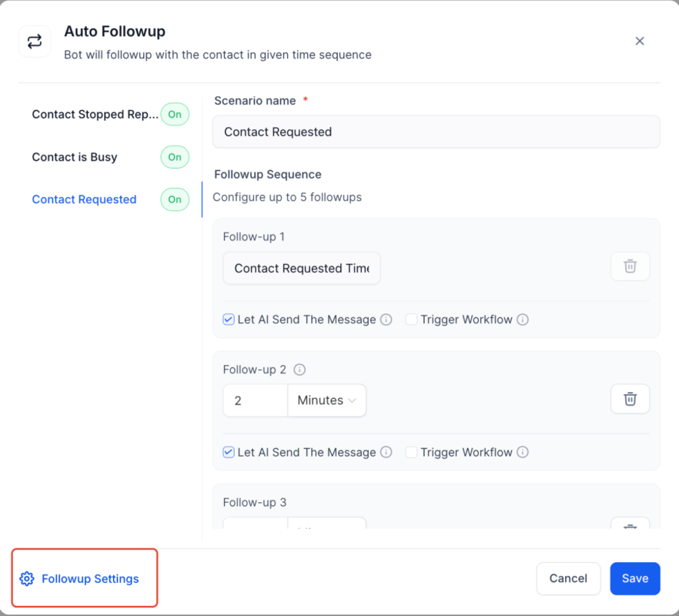Viewport: 679px width, 616px height.
Task: Delete Follow-up 2 using its trash icon
Action: (x=630, y=399)
